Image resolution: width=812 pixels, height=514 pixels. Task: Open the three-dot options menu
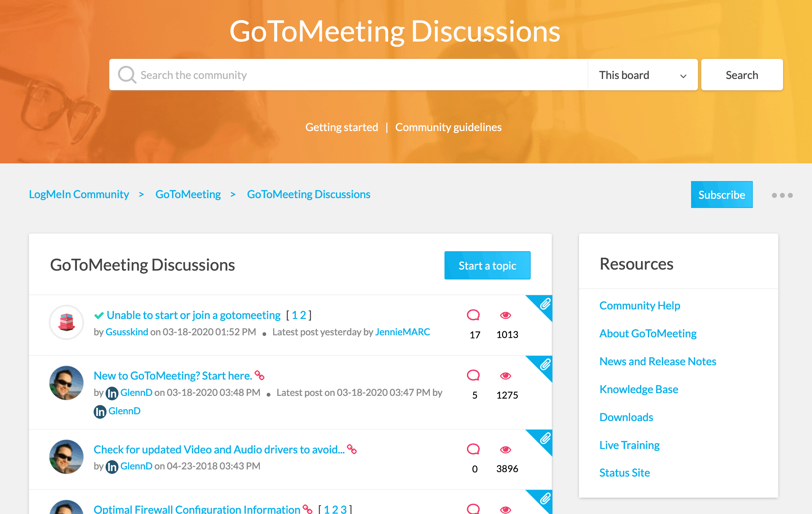coord(782,195)
